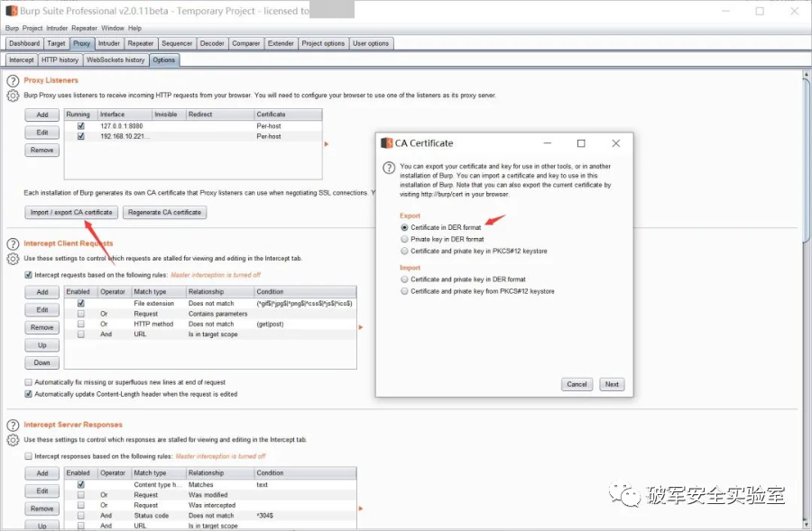Open the Help menu
The height and width of the screenshot is (531, 812).
(134, 29)
